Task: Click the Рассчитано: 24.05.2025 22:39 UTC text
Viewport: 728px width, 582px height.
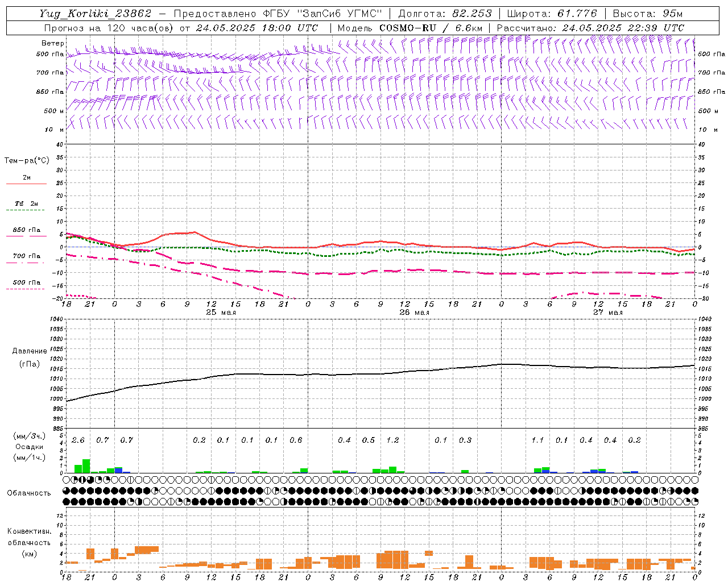Action: pyautogui.click(x=590, y=28)
